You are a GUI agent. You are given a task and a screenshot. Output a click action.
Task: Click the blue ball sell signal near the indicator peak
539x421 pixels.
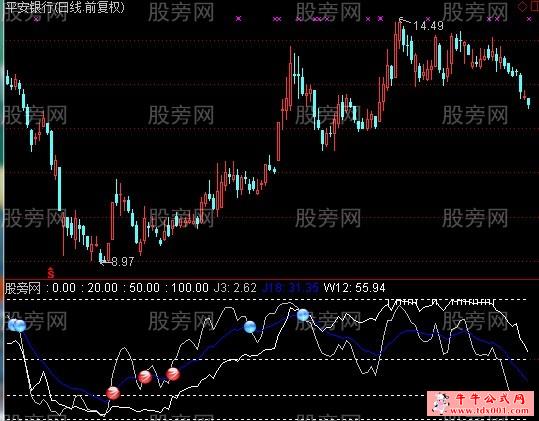pyautogui.click(x=303, y=315)
